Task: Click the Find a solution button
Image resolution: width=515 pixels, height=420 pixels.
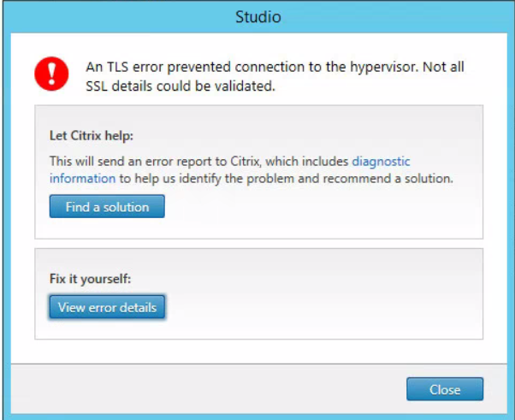Action: click(x=107, y=206)
